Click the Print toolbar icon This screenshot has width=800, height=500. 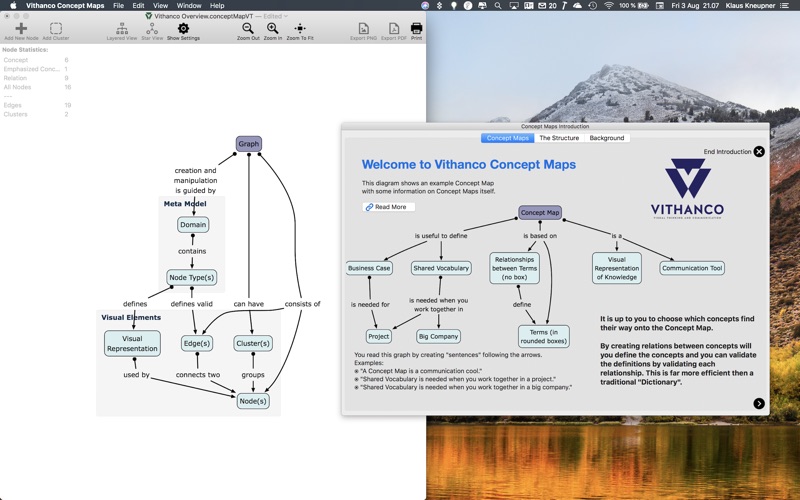click(x=416, y=29)
